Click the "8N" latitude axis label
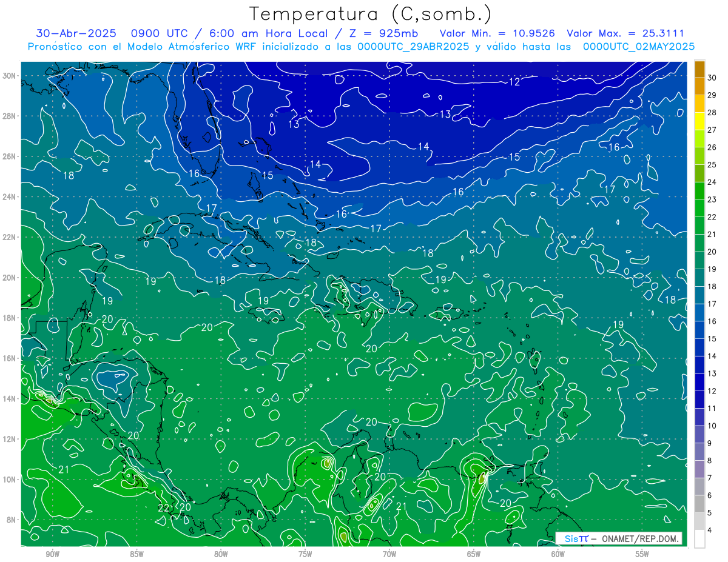 coord(12,520)
